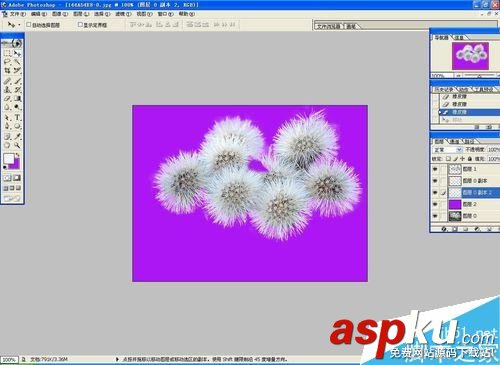This screenshot has width=500, height=365.
Task: Select the Rectangular Marquee tool
Action: 7,53
